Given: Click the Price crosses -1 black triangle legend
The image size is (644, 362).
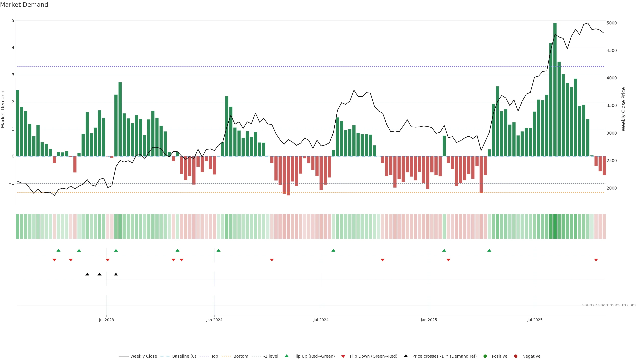Looking at the screenshot, I should (x=406, y=356).
